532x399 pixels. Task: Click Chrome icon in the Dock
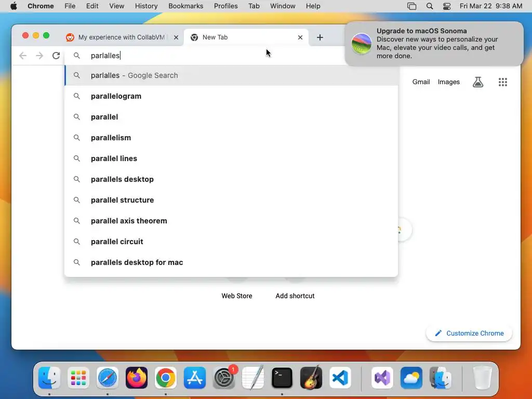166,378
